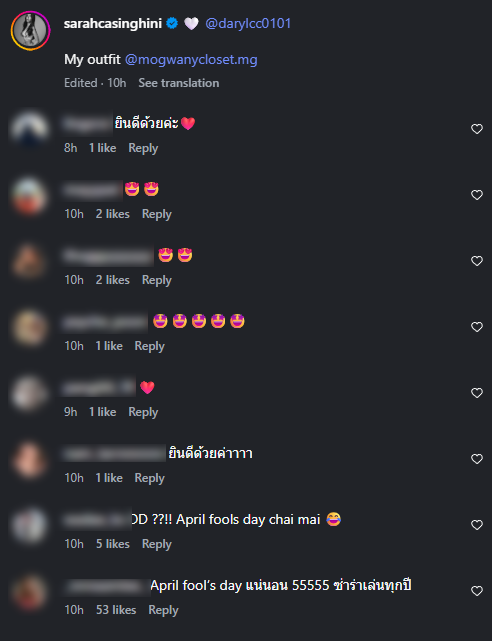Open the @darylcc0101 mention
Viewport: 492px width, 641px height.
click(248, 24)
